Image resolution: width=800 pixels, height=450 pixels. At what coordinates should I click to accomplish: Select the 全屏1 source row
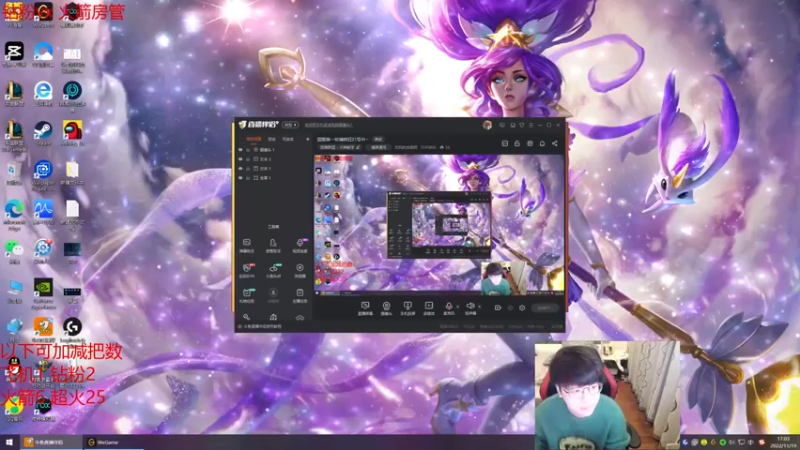tap(273, 178)
